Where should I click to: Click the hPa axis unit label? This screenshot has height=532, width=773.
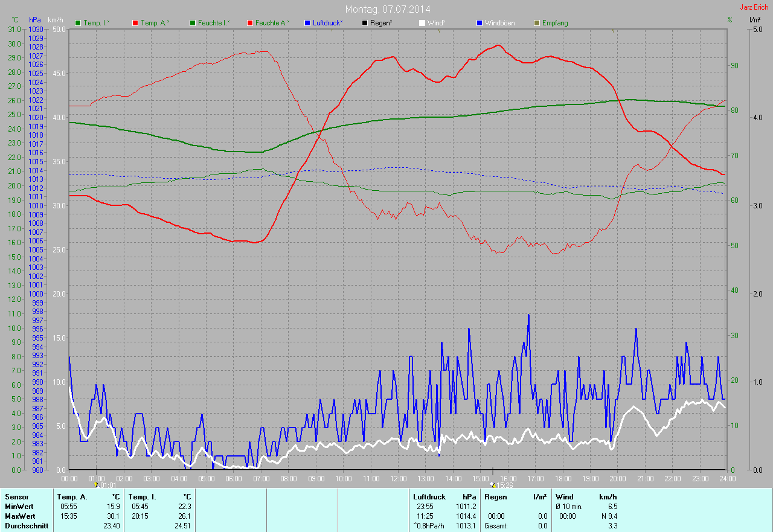click(35, 20)
